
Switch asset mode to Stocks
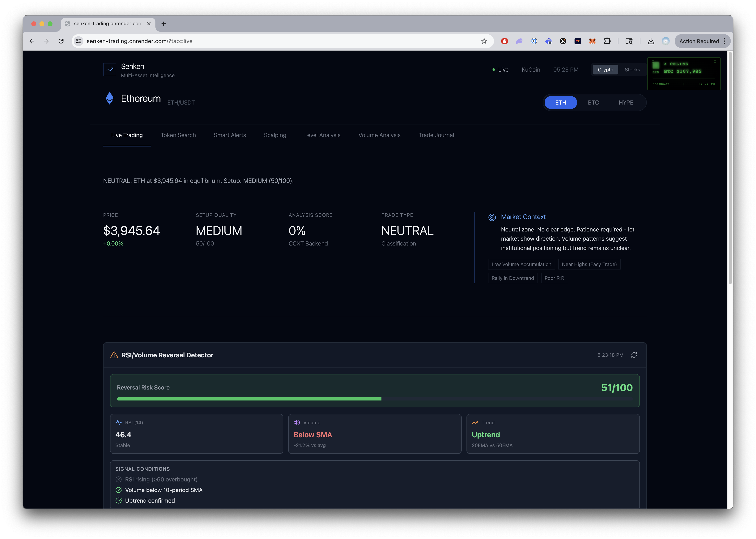pyautogui.click(x=632, y=70)
